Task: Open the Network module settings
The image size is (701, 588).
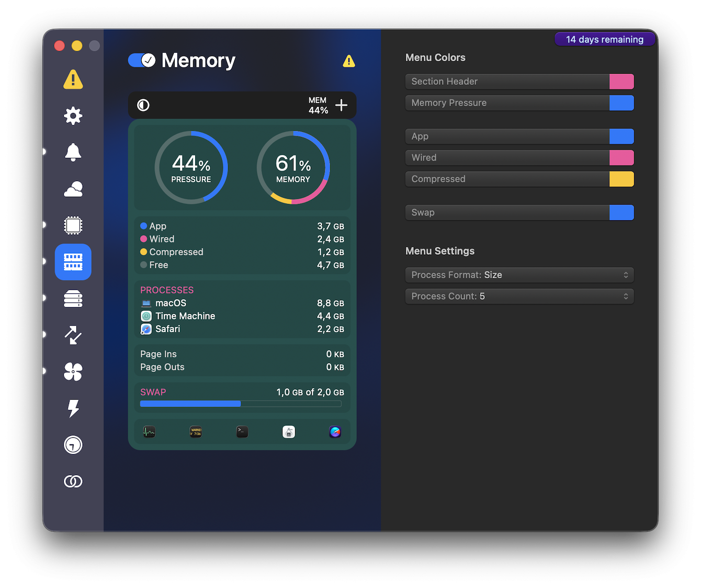Action: click(73, 335)
